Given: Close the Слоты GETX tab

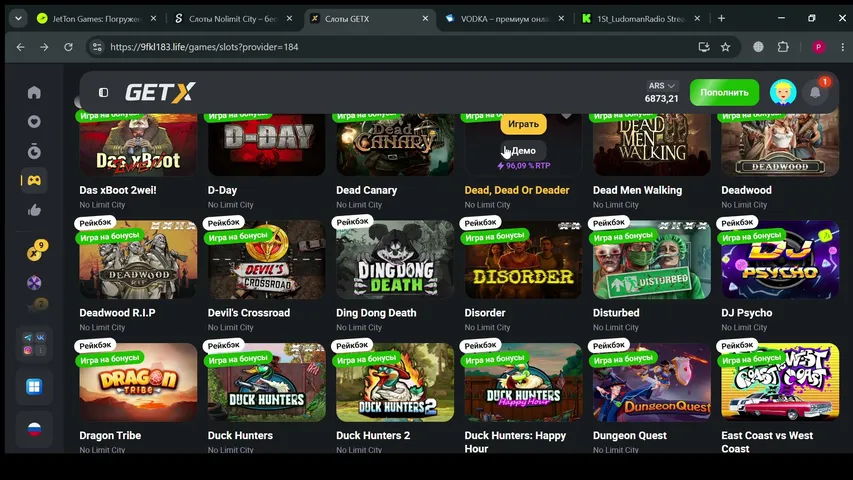Looking at the screenshot, I should point(425,19).
